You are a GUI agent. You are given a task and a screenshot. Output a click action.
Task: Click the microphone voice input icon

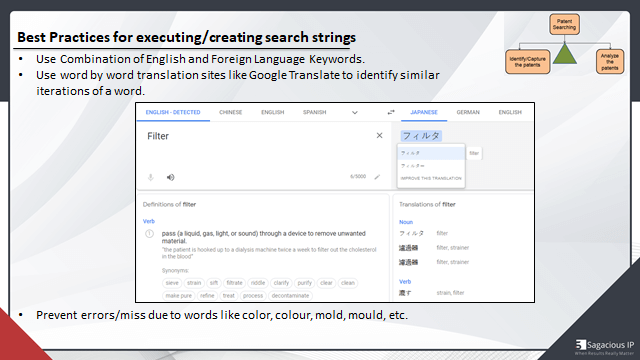[151, 177]
